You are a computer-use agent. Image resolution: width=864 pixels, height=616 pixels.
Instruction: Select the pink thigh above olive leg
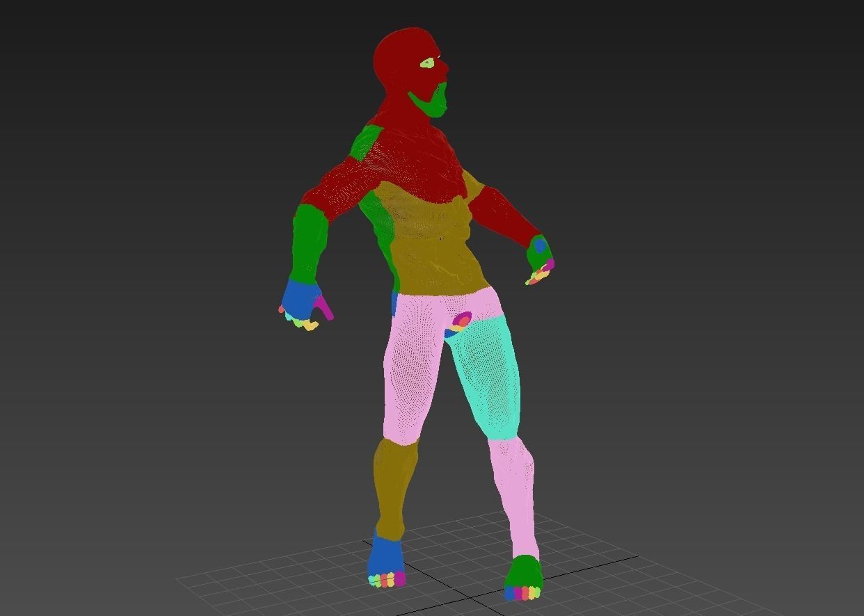click(412, 368)
